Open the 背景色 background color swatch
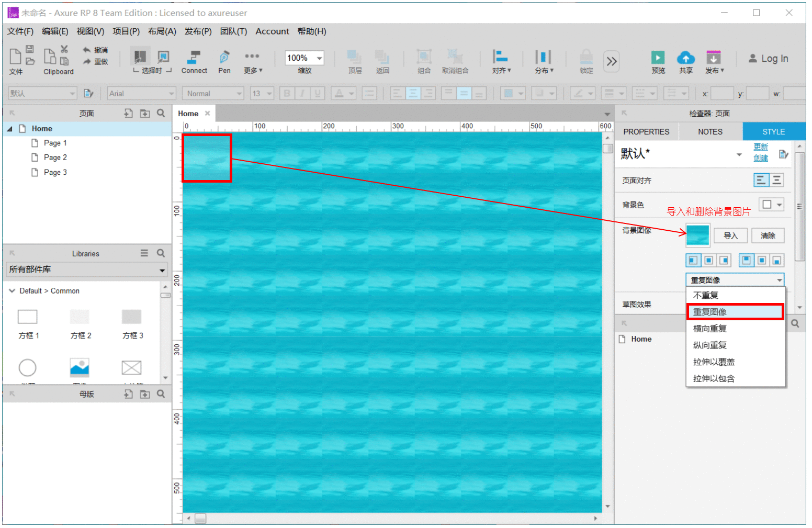 click(772, 205)
